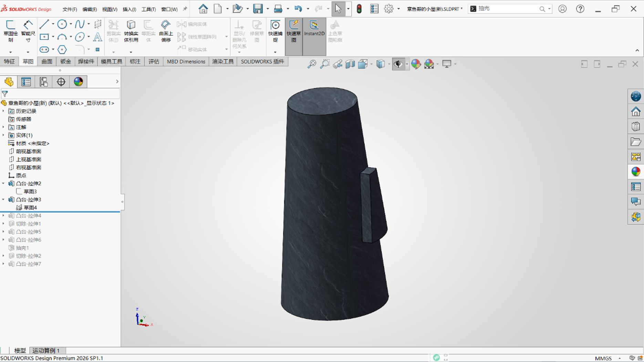Choose the Circle sketch tool
This screenshot has width=644, height=362.
point(62,24)
